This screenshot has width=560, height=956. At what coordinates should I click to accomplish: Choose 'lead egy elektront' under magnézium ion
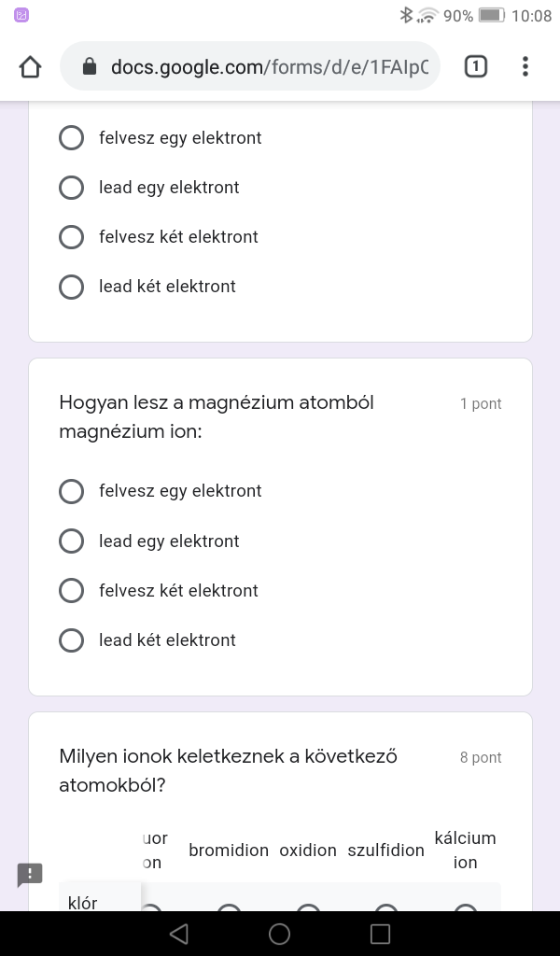(x=72, y=541)
